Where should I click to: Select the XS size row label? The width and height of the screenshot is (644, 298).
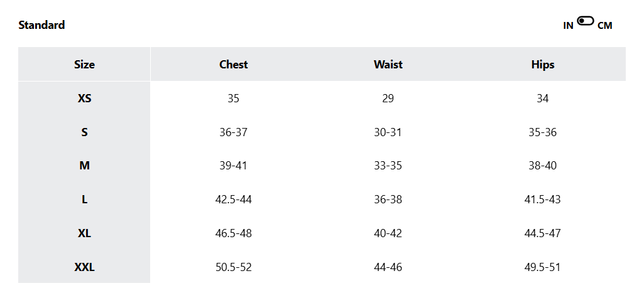pyautogui.click(x=84, y=98)
